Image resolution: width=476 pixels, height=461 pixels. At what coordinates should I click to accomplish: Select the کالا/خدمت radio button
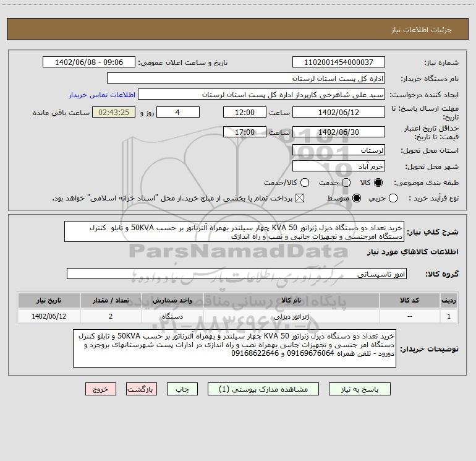305,183
